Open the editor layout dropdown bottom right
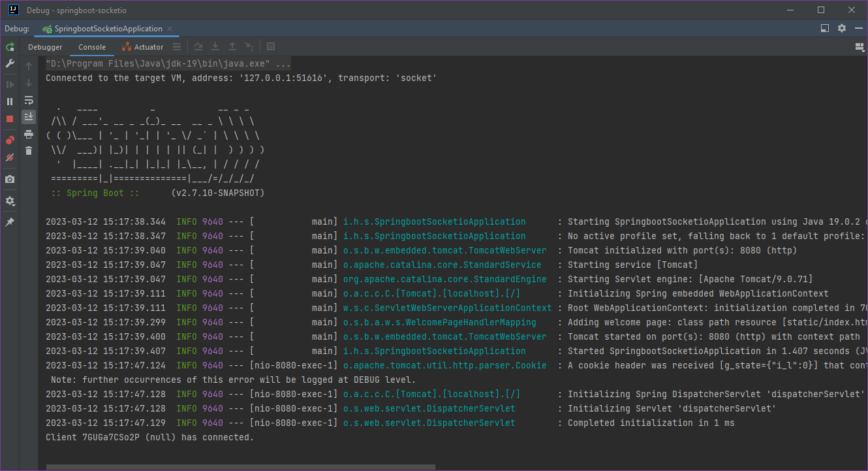The image size is (868, 471). tap(860, 46)
